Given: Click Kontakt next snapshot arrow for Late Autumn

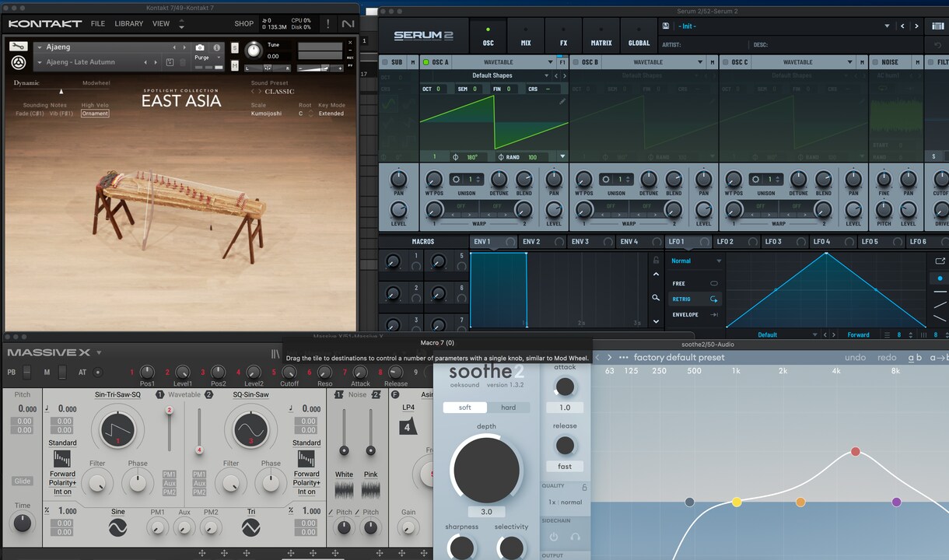Looking at the screenshot, I should (156, 62).
